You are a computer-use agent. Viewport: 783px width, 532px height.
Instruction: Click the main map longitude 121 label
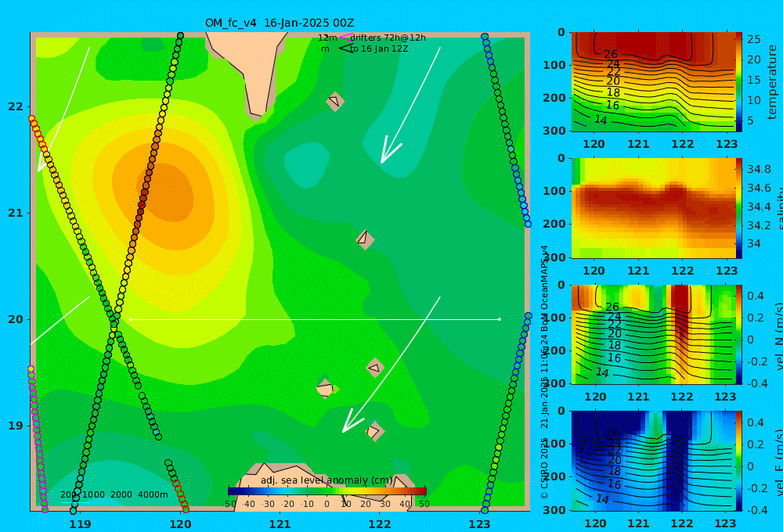pyautogui.click(x=280, y=524)
